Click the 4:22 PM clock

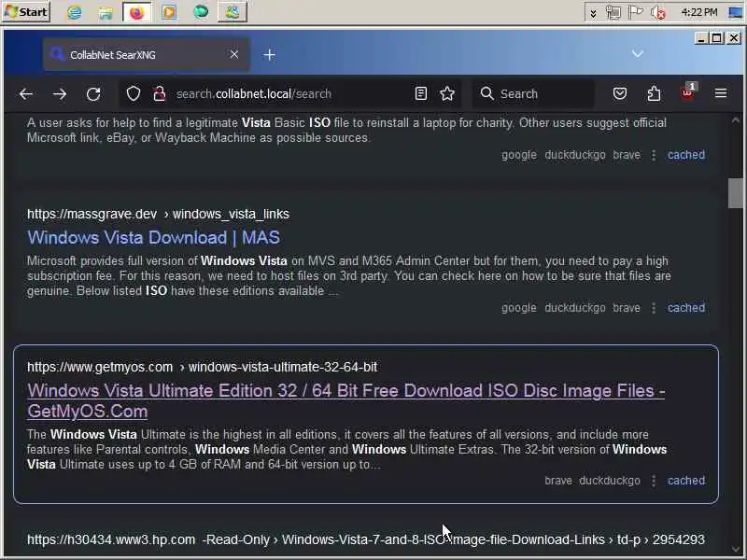[x=698, y=12]
